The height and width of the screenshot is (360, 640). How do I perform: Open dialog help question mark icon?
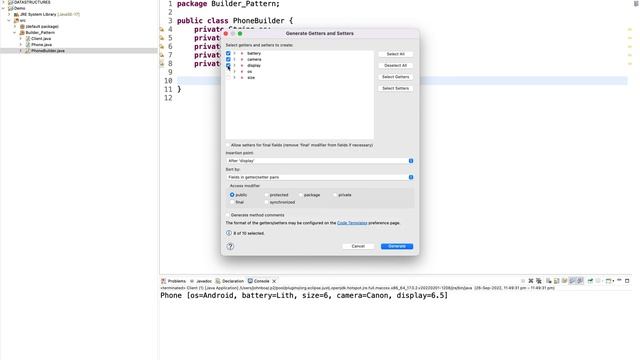click(230, 246)
